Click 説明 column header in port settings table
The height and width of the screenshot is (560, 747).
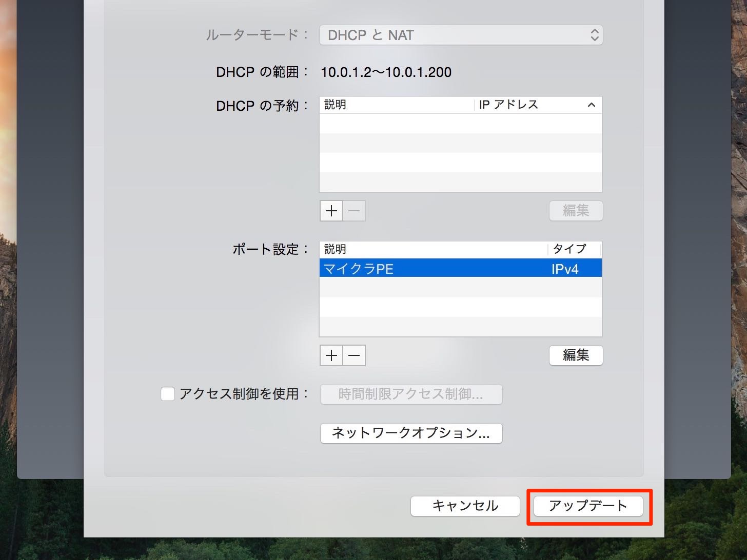click(434, 249)
